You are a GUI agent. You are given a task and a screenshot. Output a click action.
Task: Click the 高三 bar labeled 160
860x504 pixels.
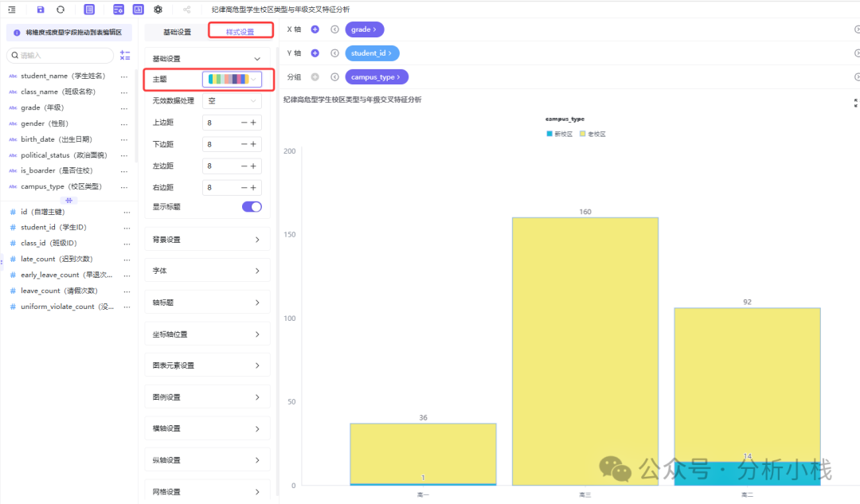tap(585, 351)
